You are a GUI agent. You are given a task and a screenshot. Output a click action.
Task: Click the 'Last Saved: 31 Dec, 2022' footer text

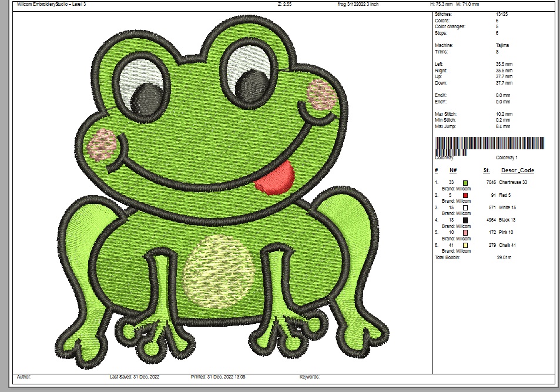(135, 377)
